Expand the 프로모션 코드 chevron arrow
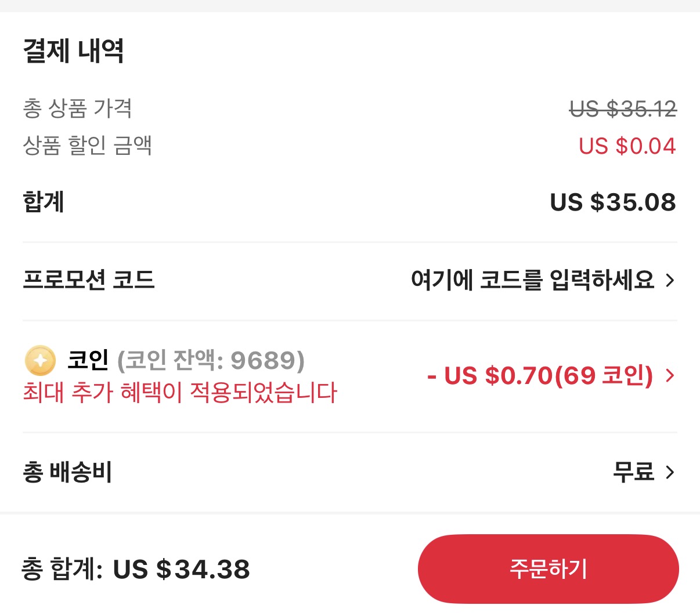 click(670, 281)
